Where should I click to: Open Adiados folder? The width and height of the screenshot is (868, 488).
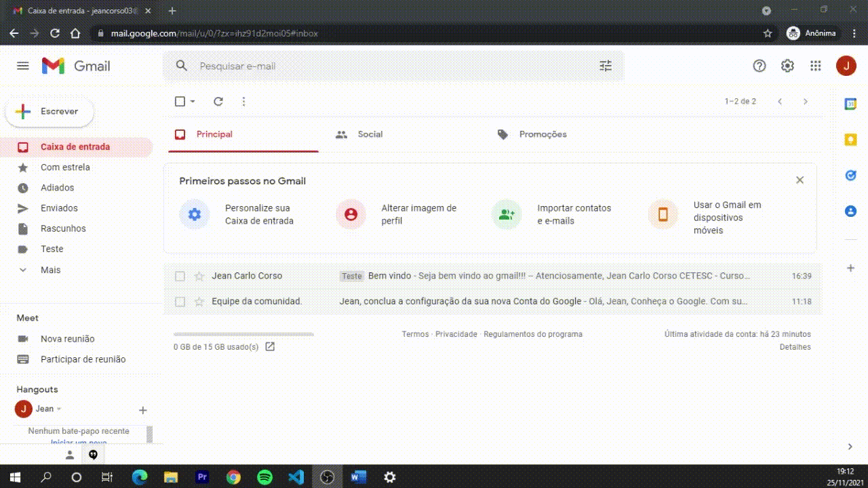point(76,188)
